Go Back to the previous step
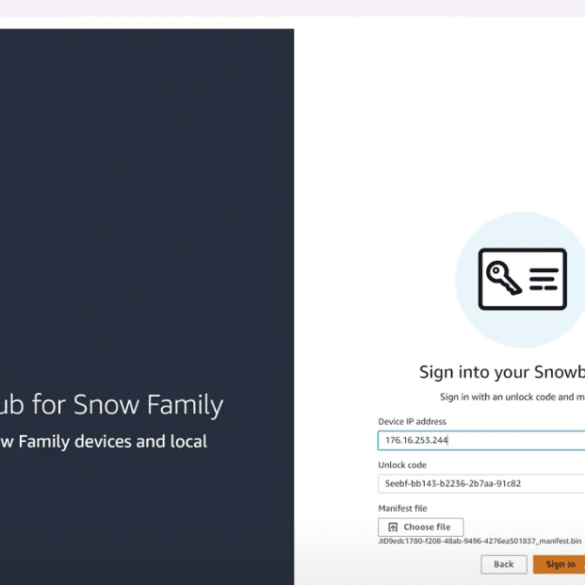The width and height of the screenshot is (585, 585). (504, 564)
